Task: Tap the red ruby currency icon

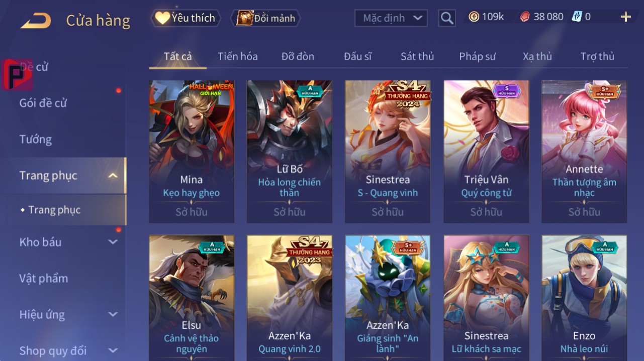Action: click(x=525, y=17)
